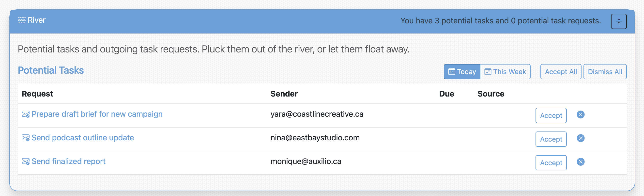Click the calendar icon in This Week button

coord(488,72)
